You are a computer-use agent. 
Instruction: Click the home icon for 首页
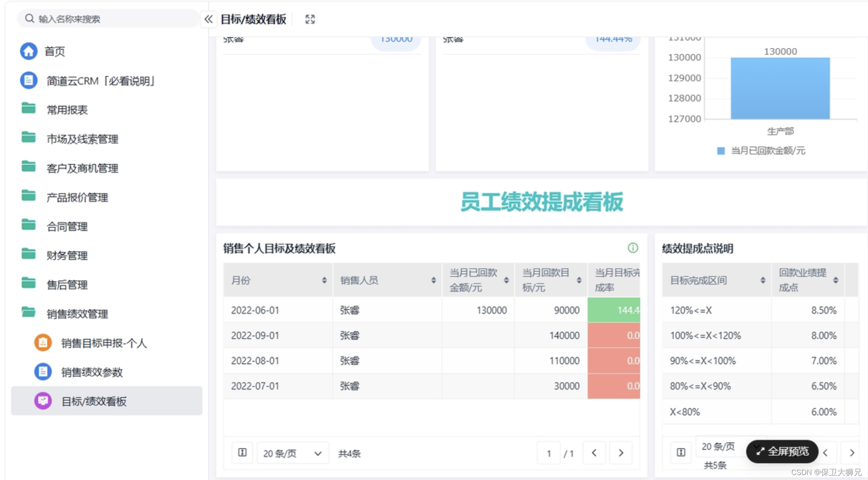pyautogui.click(x=29, y=51)
